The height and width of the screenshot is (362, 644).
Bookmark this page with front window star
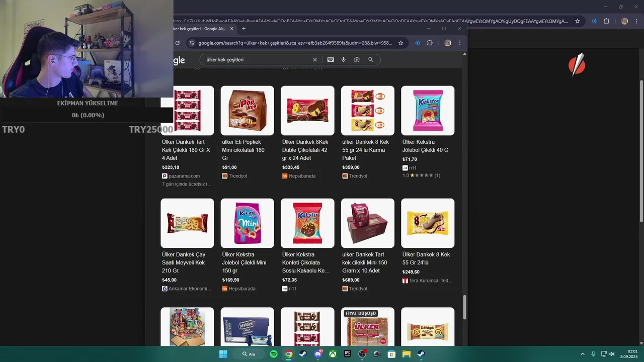pyautogui.click(x=400, y=43)
